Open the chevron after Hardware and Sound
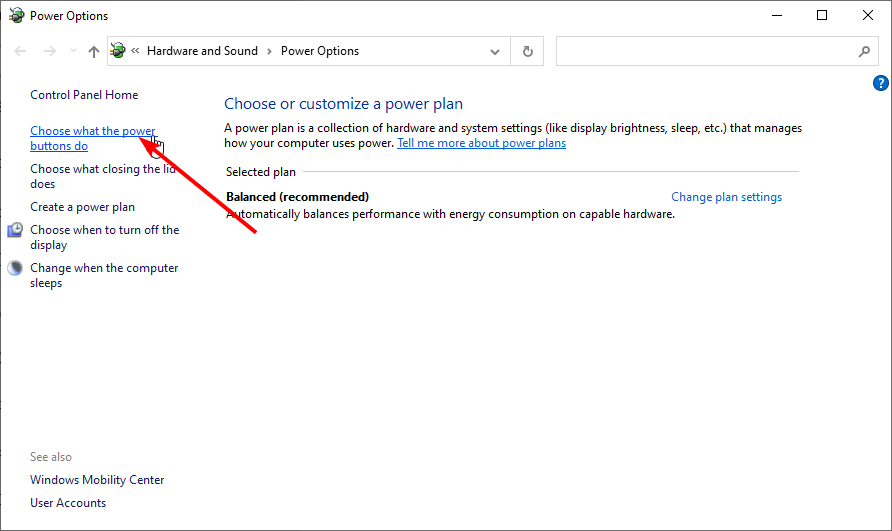Screen dimensions: 892x531 [x=269, y=51]
